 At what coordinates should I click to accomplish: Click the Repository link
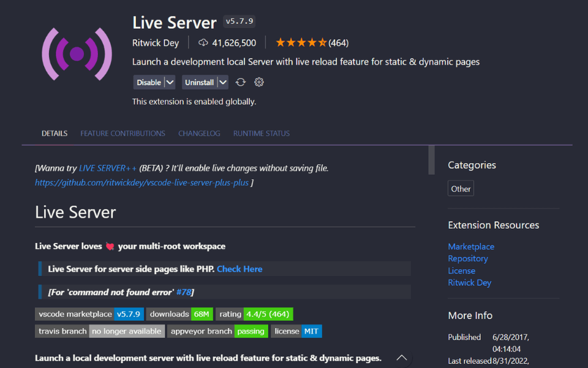468,258
